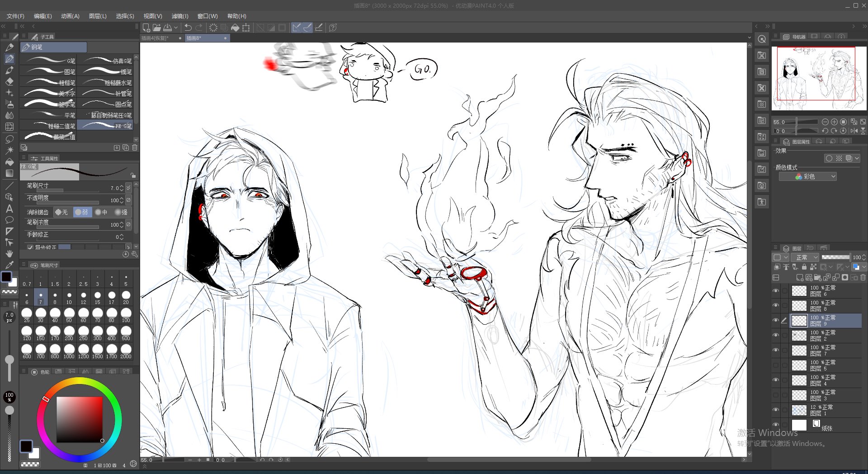Open a file using the folder icon

point(157,28)
